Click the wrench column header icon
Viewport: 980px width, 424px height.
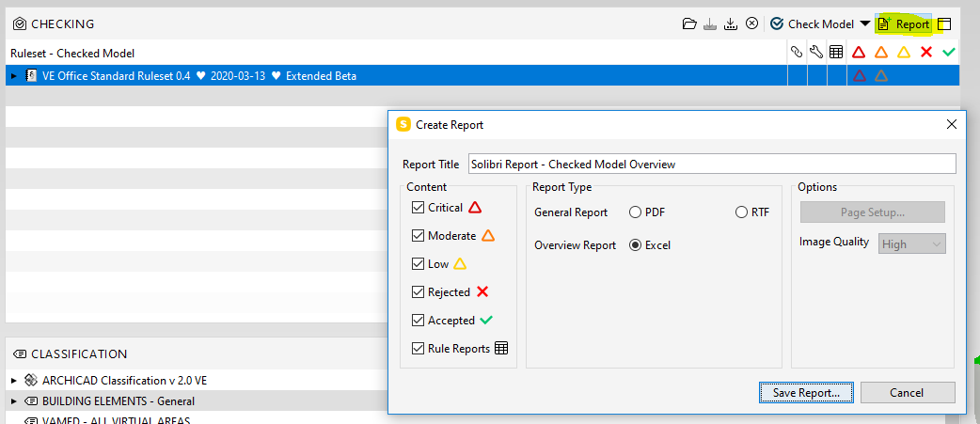coord(816,53)
